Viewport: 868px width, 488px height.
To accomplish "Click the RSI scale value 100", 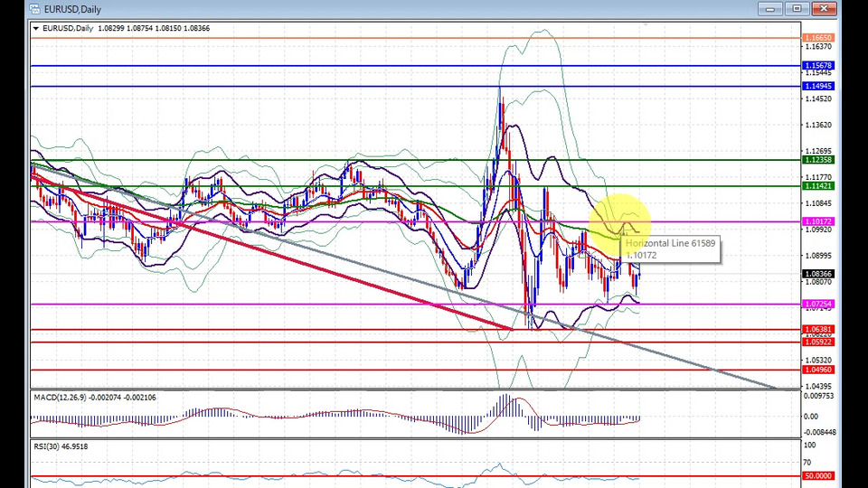I will coord(809,446).
